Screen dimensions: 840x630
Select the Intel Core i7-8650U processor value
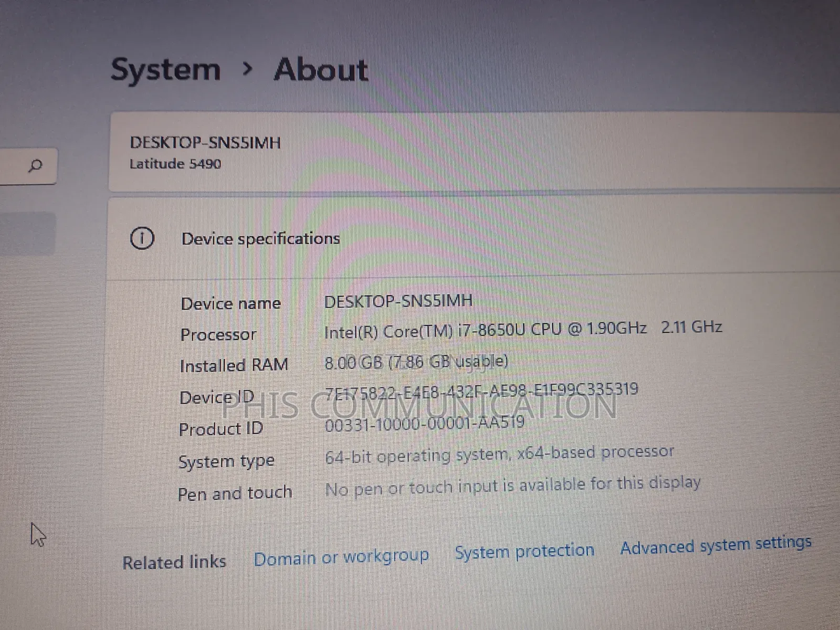[x=523, y=329]
